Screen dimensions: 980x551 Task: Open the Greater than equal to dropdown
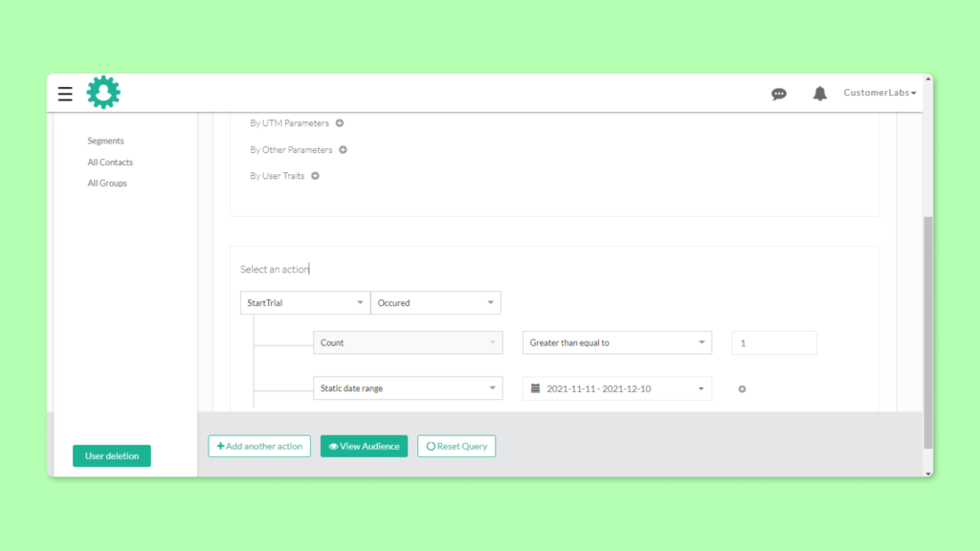[617, 343]
